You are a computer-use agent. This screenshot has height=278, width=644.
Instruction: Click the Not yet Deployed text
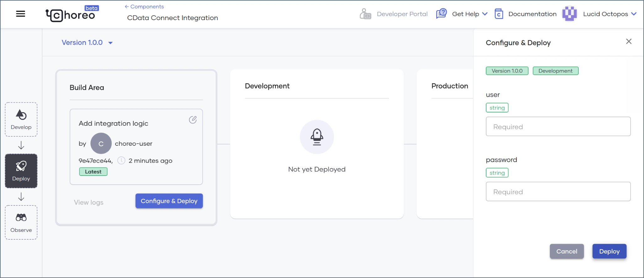click(x=317, y=169)
